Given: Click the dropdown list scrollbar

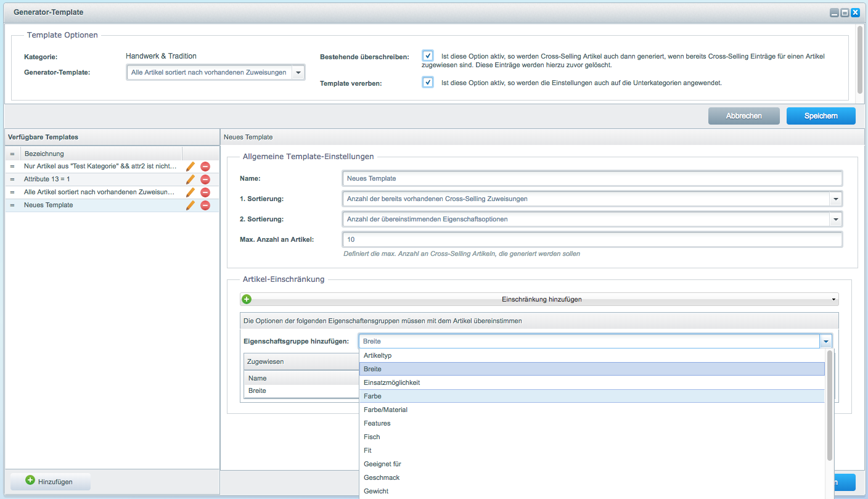Looking at the screenshot, I should (830, 405).
